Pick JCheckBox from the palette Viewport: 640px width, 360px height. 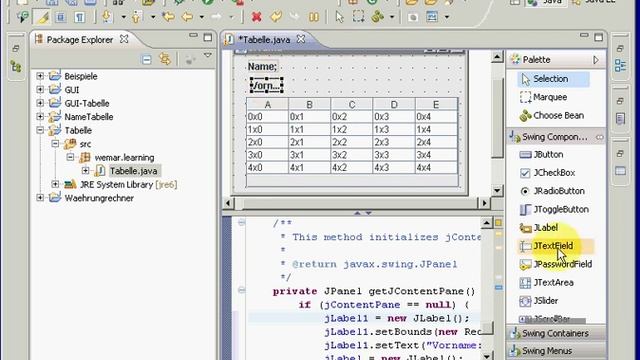point(547,173)
